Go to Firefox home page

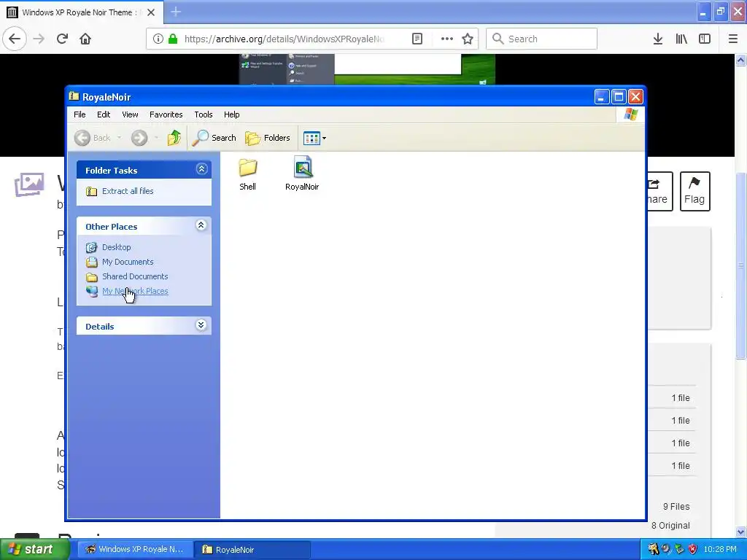tap(85, 39)
